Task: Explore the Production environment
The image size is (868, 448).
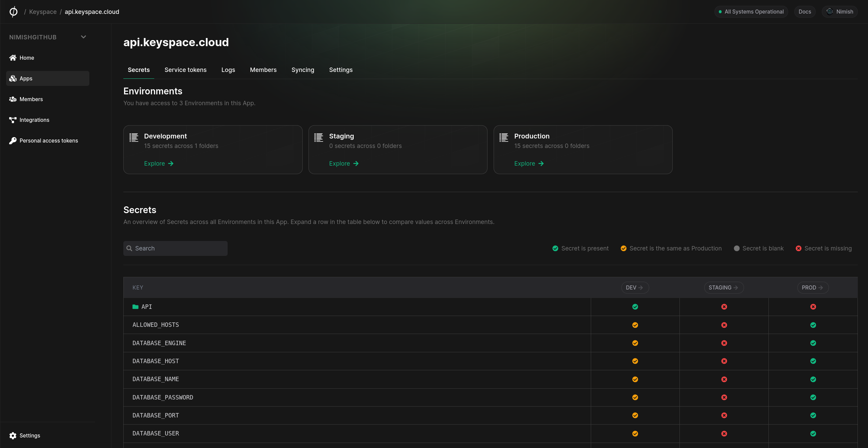Action: [529, 164]
